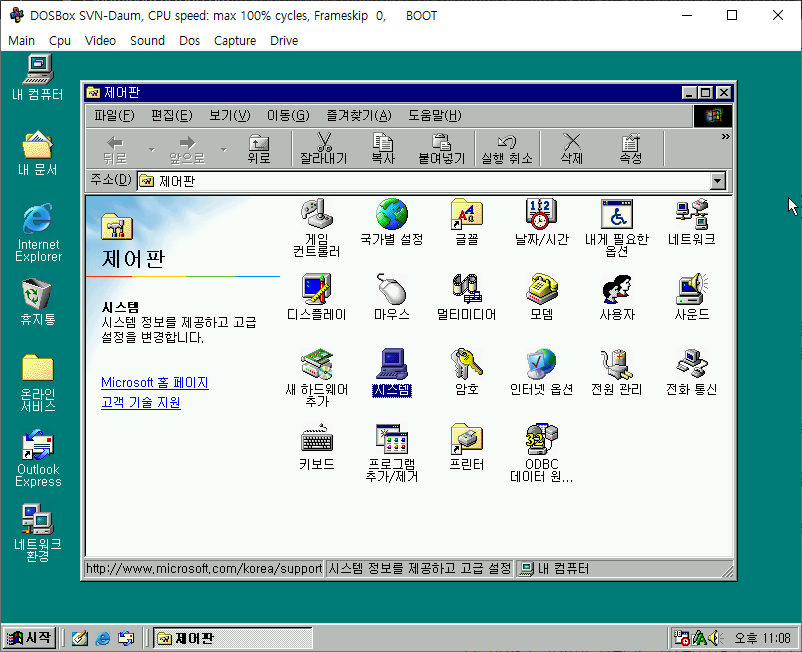Screen dimensions: 802x652
Task: Launch Outlook Express from desktop
Action: tap(38, 459)
